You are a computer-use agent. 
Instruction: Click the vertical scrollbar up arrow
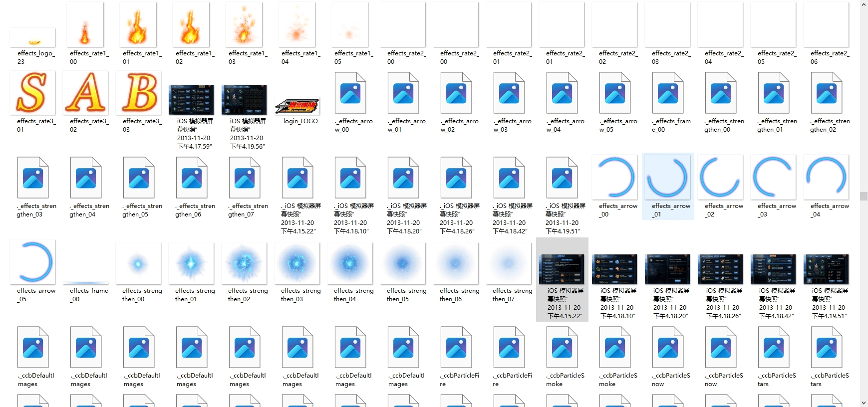coord(864,4)
